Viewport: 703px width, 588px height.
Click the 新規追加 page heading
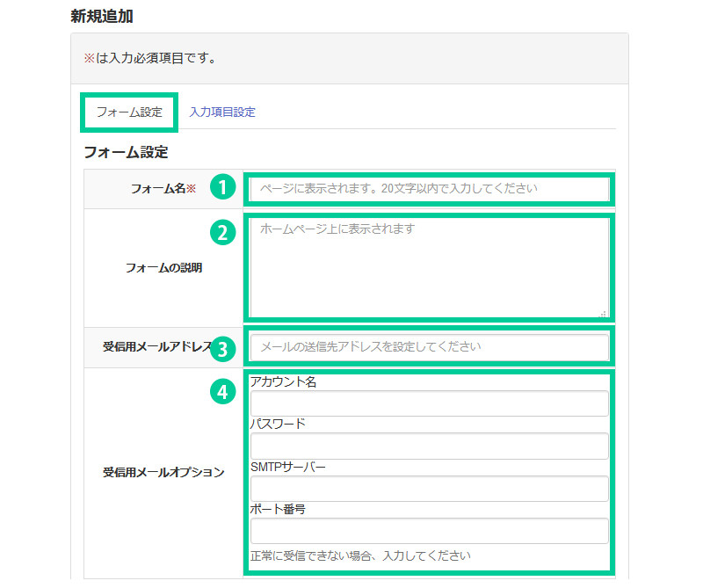(x=101, y=16)
